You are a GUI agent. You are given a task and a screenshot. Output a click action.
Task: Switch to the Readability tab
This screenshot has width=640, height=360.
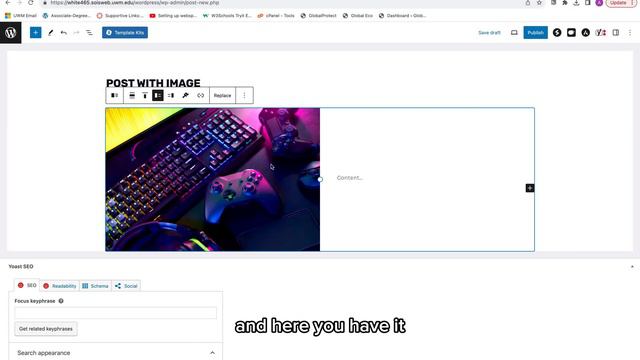(60, 286)
